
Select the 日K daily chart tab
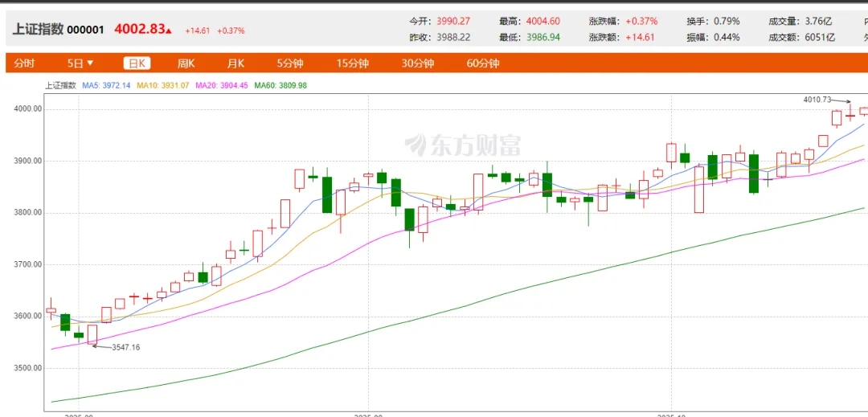tap(137, 63)
